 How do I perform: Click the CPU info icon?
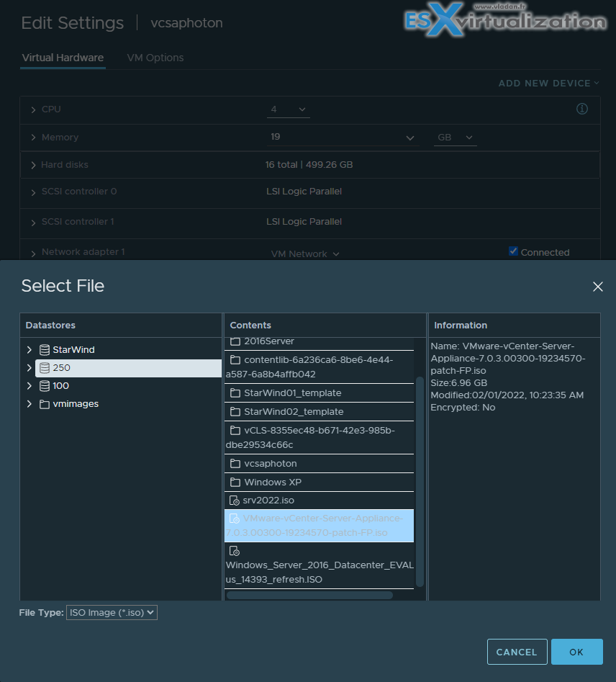point(581,109)
